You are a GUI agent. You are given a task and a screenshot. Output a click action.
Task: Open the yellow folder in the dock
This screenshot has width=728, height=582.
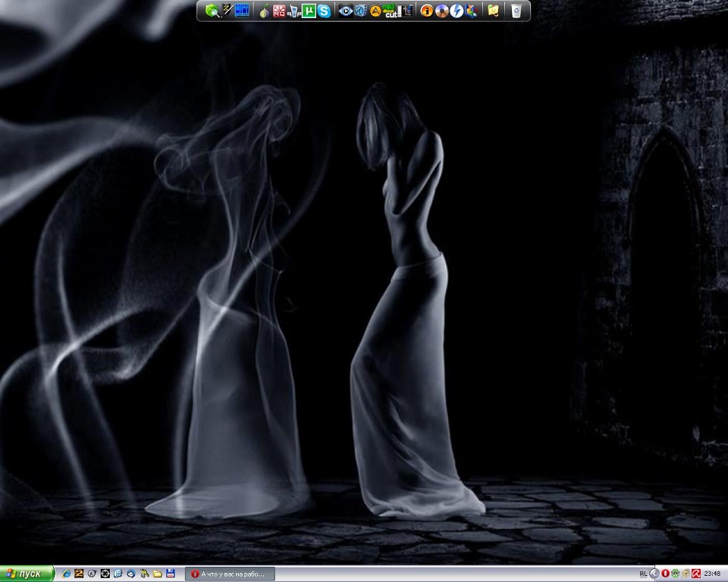click(494, 11)
